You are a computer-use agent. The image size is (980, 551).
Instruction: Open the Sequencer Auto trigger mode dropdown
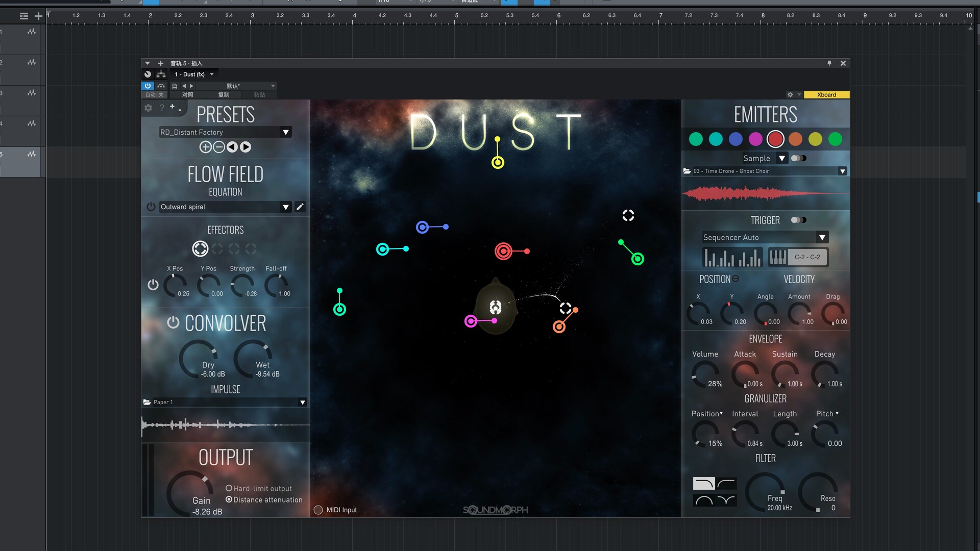tap(821, 237)
